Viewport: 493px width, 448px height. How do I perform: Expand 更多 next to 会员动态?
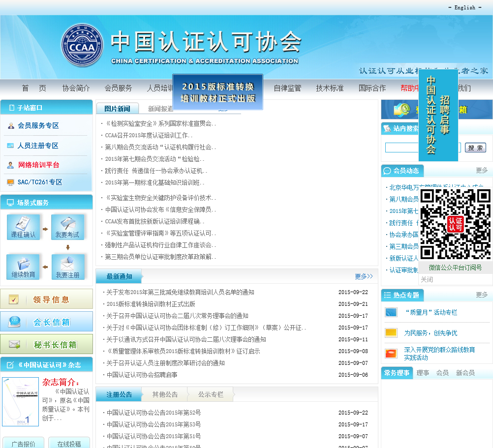click(x=482, y=171)
